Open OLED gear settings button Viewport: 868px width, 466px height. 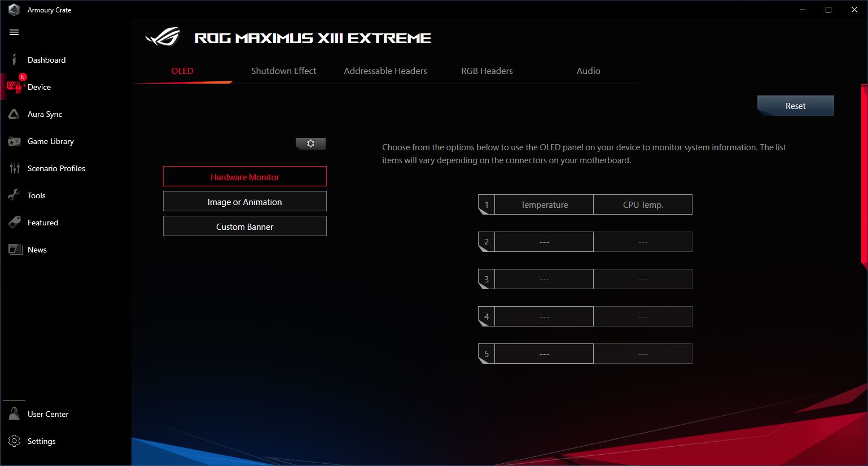point(310,143)
